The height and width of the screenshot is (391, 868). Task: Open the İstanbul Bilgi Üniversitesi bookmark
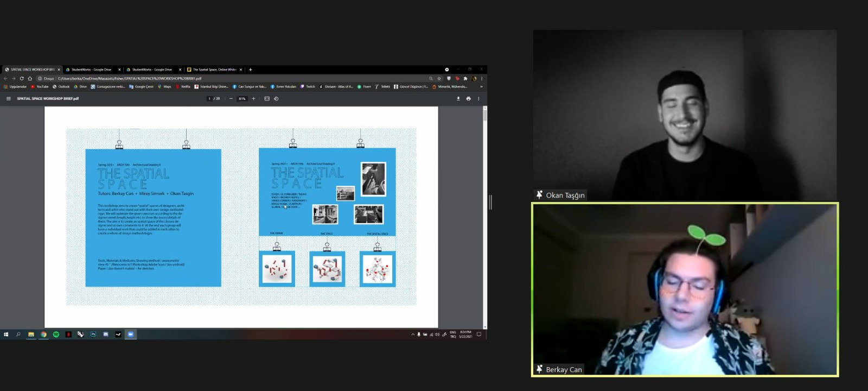click(212, 86)
